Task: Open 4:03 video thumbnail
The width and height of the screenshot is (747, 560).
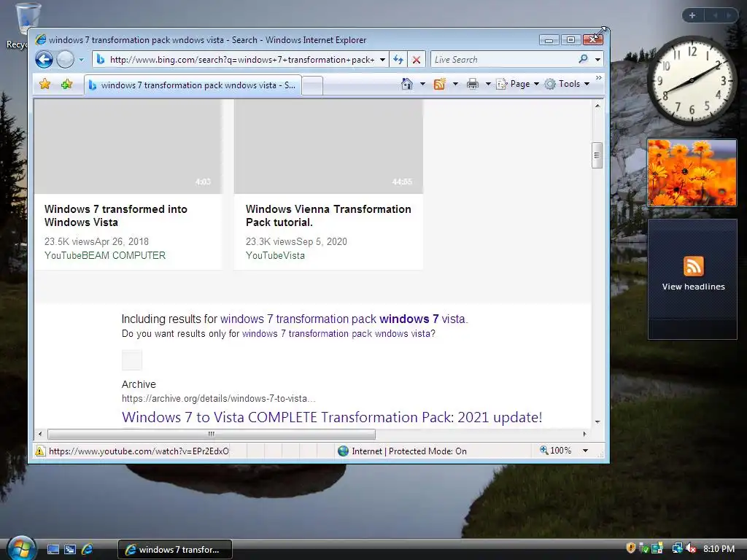Action: (128, 146)
